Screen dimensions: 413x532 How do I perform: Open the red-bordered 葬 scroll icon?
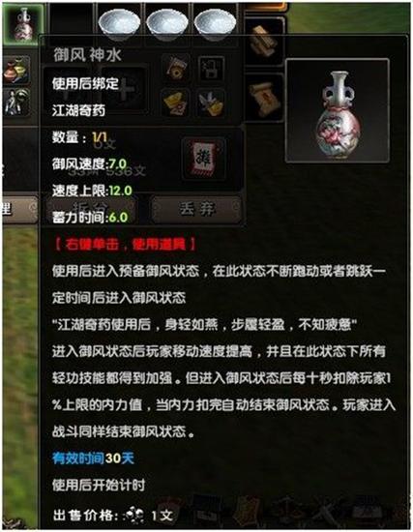205,159
